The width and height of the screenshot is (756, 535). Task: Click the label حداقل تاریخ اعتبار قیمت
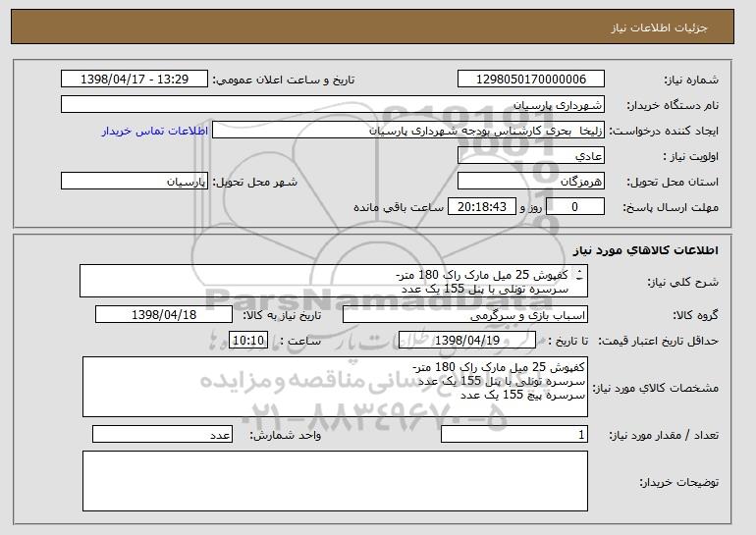pos(659,341)
